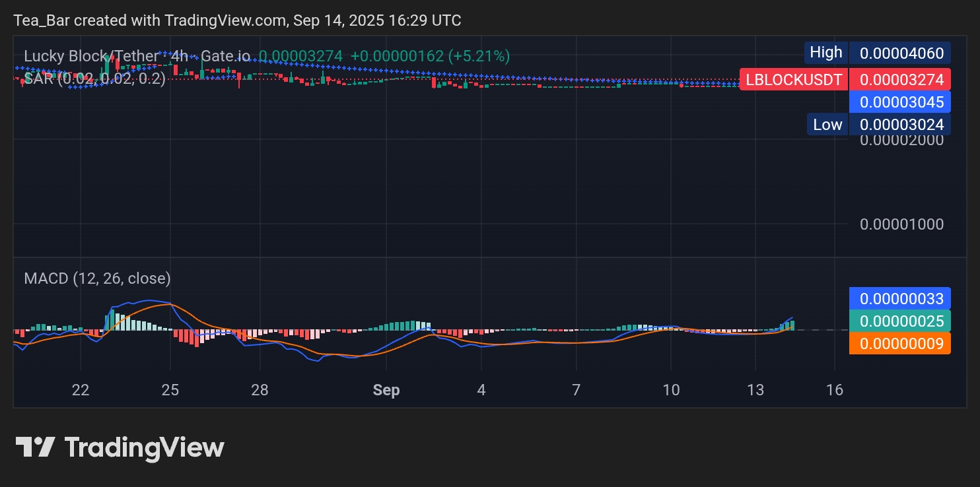Click the date label 10
980x487 pixels.
point(671,390)
